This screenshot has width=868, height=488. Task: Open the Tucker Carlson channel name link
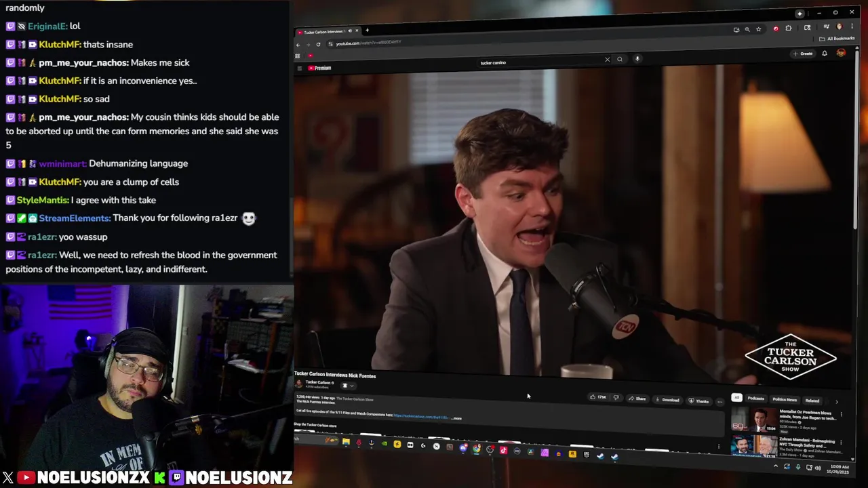point(318,382)
